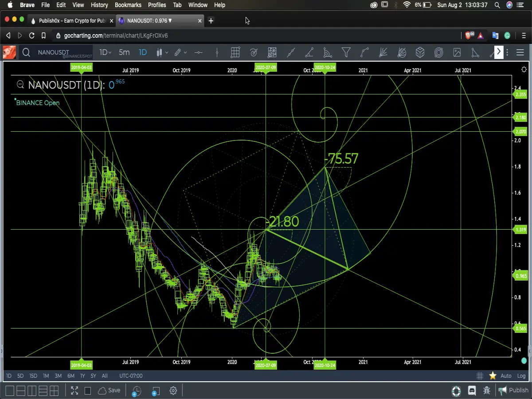The image size is (532, 399).
Task: Select the Fibonacci spiral tool
Action: click(254, 52)
